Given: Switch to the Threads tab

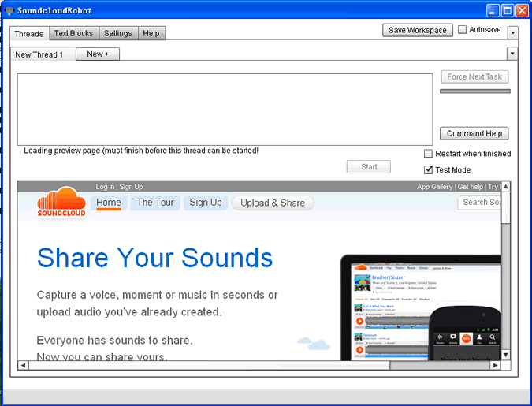Looking at the screenshot, I should [x=29, y=34].
